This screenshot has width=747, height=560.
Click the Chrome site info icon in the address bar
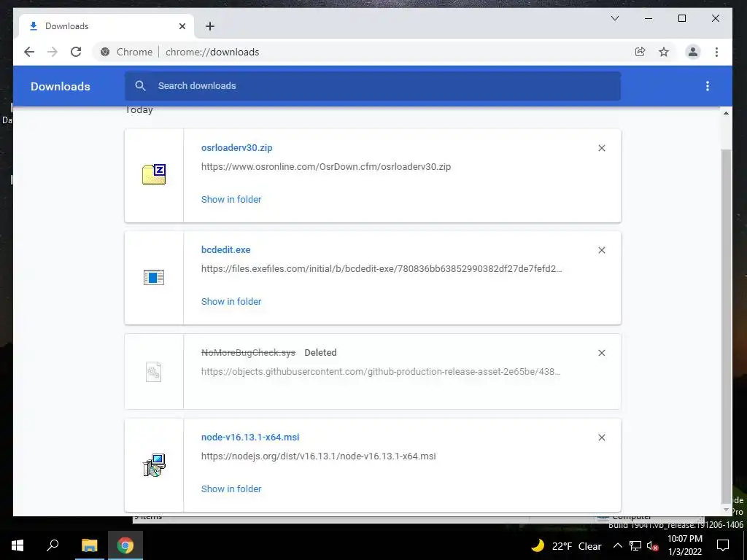pos(105,52)
